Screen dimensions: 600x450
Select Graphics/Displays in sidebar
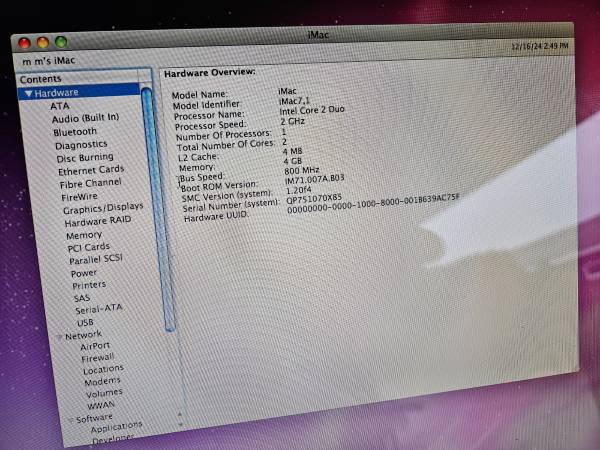(103, 209)
